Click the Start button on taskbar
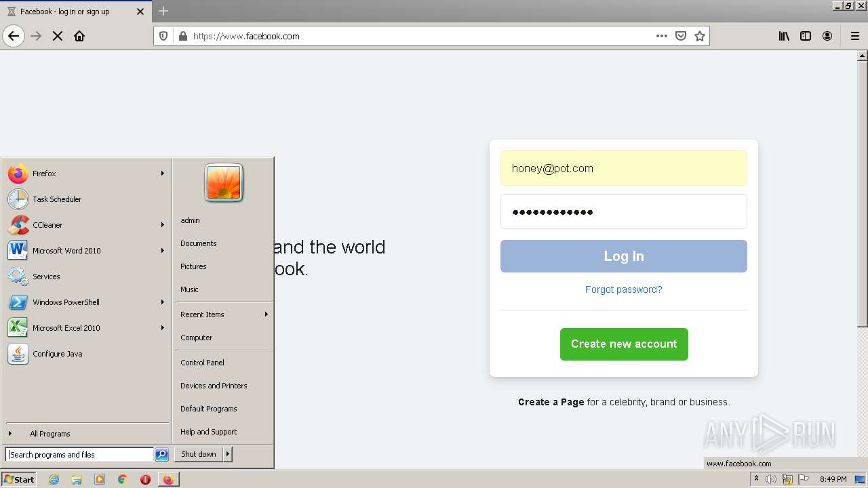Screen dimensions: 868x488 [x=19, y=479]
